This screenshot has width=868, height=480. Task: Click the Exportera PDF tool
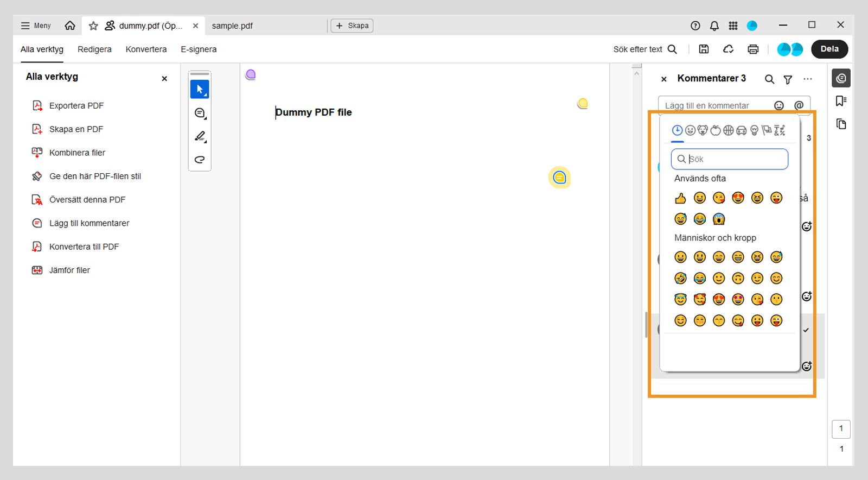coord(76,106)
